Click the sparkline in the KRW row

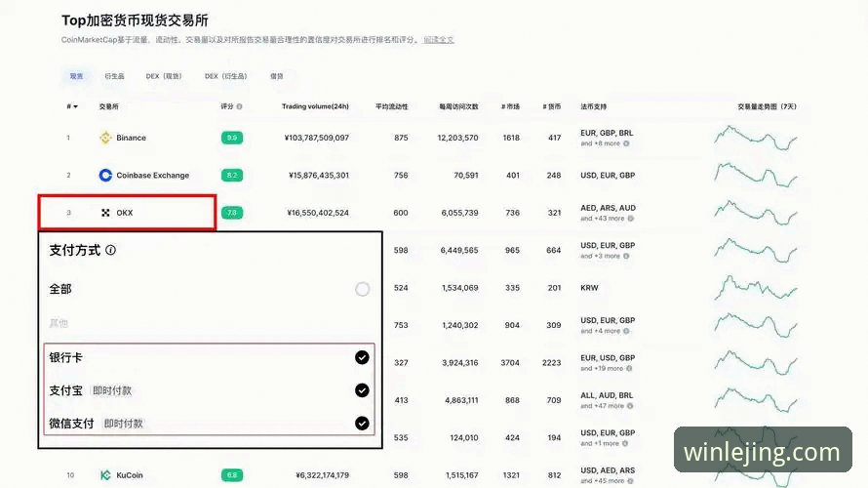[756, 288]
